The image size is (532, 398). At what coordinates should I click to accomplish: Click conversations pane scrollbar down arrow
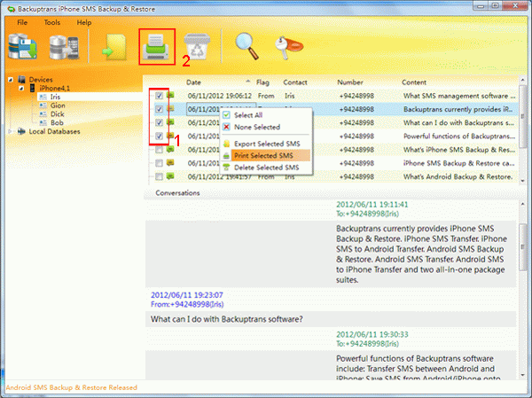pyautogui.click(x=522, y=375)
